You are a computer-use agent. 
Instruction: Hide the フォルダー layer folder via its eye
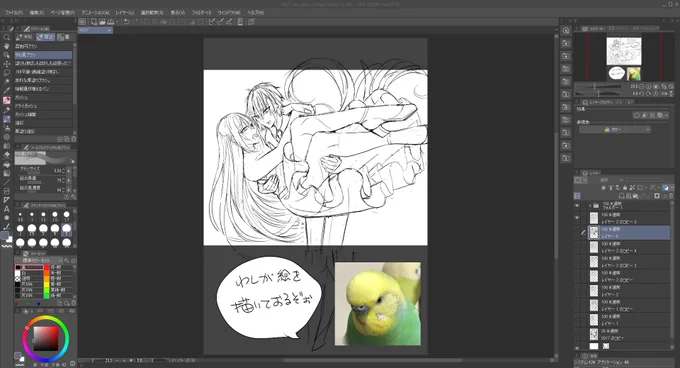[x=577, y=205]
